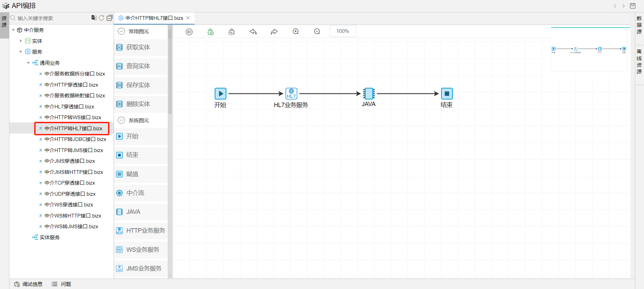Screen dimensions: 644x289
Task: Zoom in on the canvas
Action: tap(296, 32)
